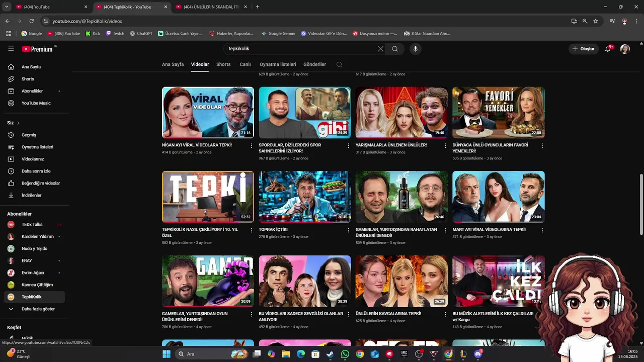
Task: Play SPORCULAR, DİZİLERDEKİ SPOR SAHNELERİNİ thumbnail
Action: tap(305, 112)
